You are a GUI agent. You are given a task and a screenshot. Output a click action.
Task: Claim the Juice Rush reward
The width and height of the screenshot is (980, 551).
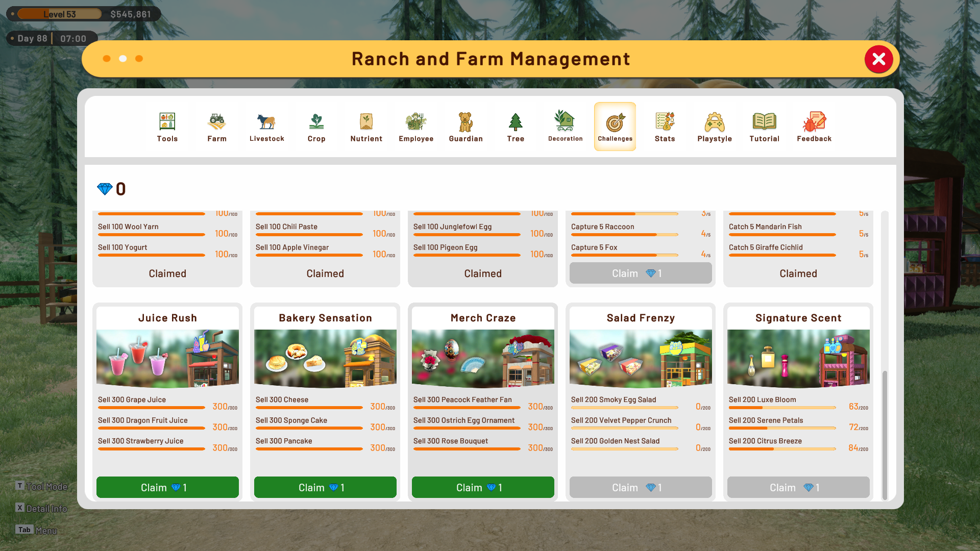point(167,487)
